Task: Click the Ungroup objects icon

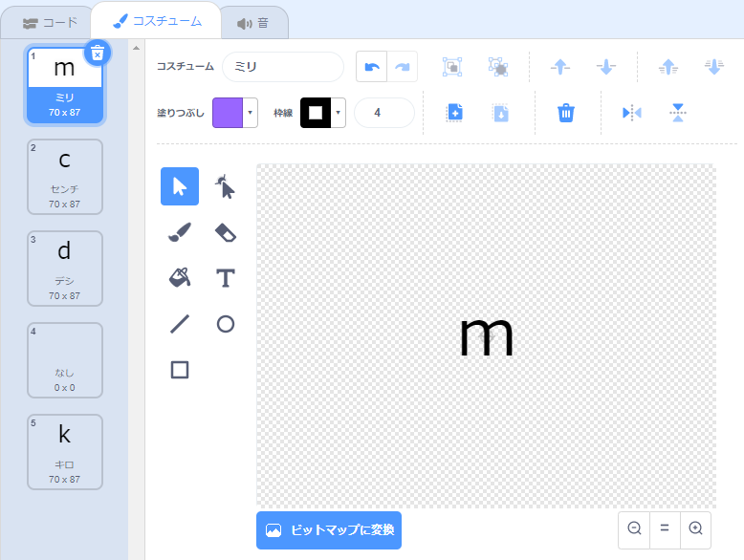Action: tap(498, 67)
